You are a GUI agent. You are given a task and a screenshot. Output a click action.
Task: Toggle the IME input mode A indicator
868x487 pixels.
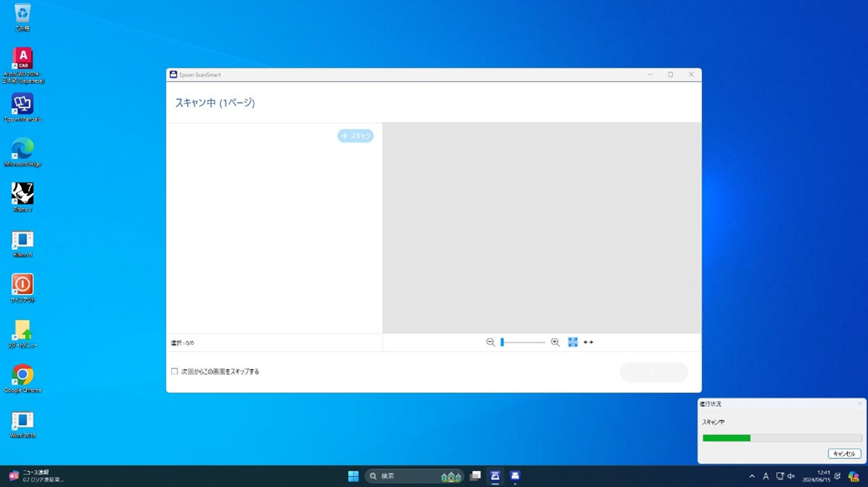tap(766, 476)
